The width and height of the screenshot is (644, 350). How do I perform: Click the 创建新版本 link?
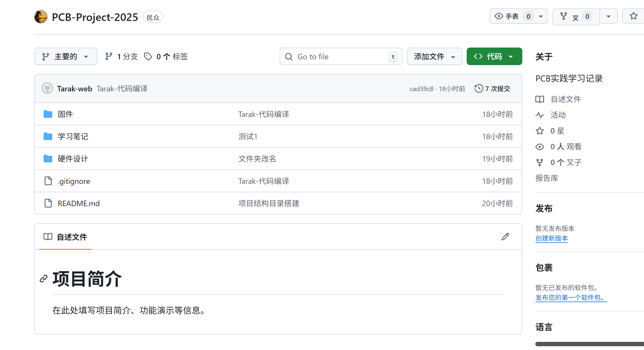click(x=551, y=238)
